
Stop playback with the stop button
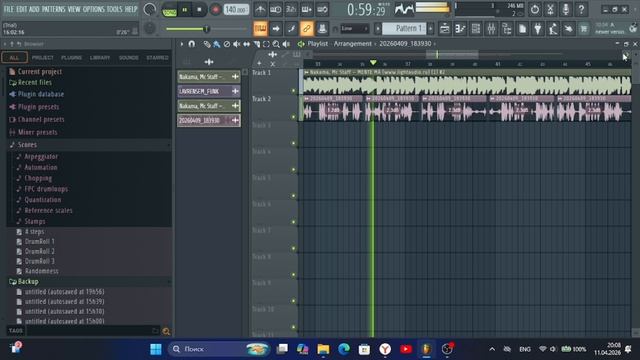point(200,9)
